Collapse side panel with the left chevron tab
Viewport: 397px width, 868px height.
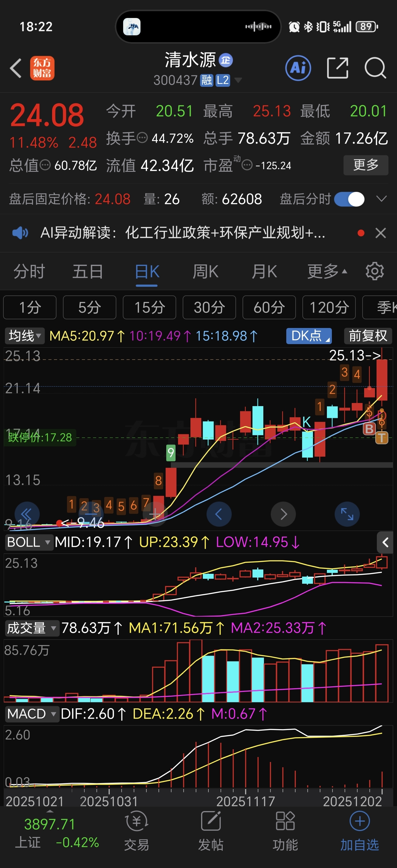click(x=385, y=542)
